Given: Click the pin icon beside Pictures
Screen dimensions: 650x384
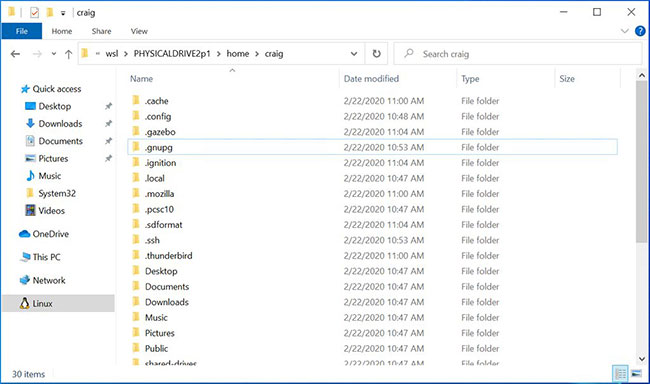Looking at the screenshot, I should click(x=108, y=158).
